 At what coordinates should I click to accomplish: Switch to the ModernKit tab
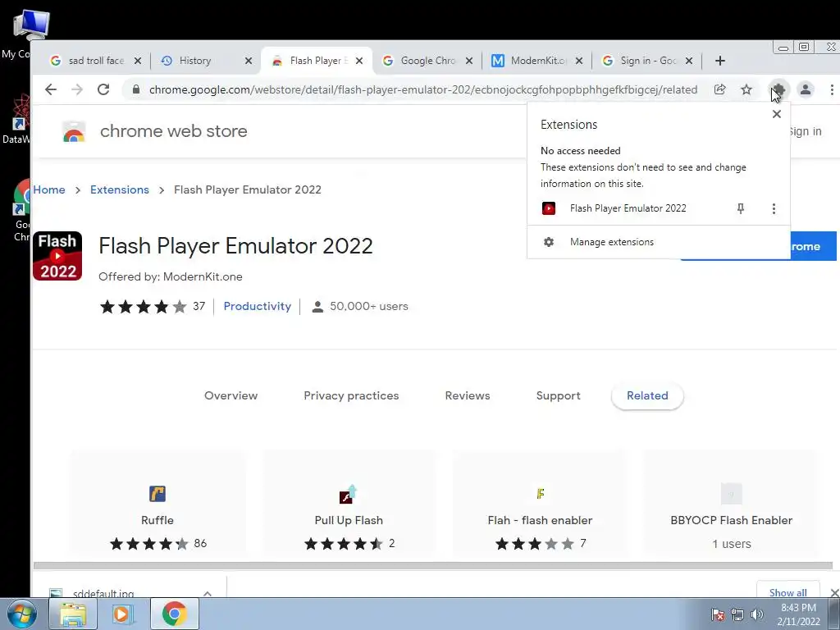pos(537,61)
